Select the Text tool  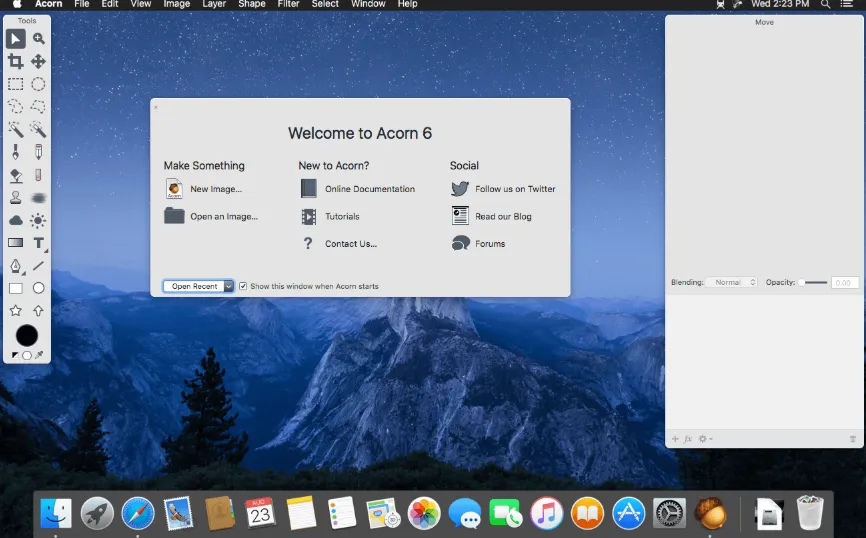38,242
